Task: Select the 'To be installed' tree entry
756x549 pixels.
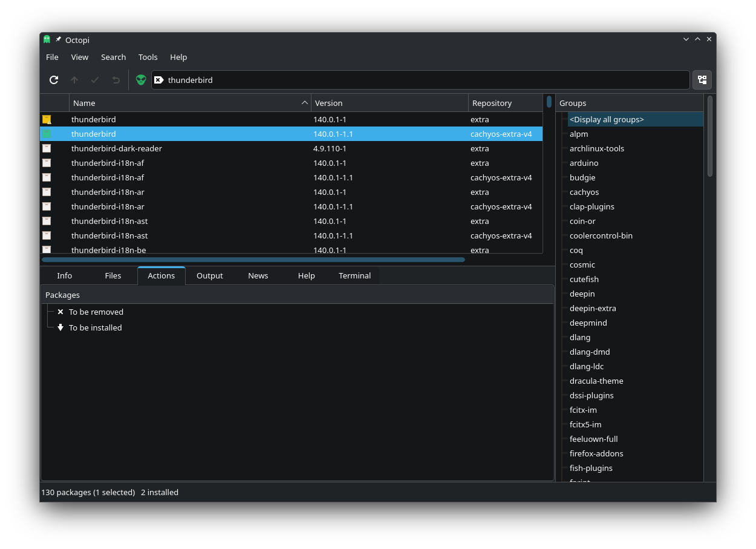Action: (x=95, y=327)
